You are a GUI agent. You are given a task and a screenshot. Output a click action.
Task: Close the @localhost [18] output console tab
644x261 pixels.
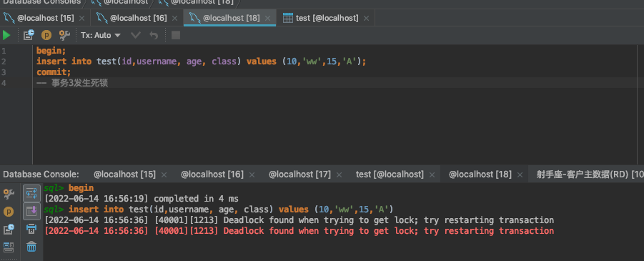(520, 174)
